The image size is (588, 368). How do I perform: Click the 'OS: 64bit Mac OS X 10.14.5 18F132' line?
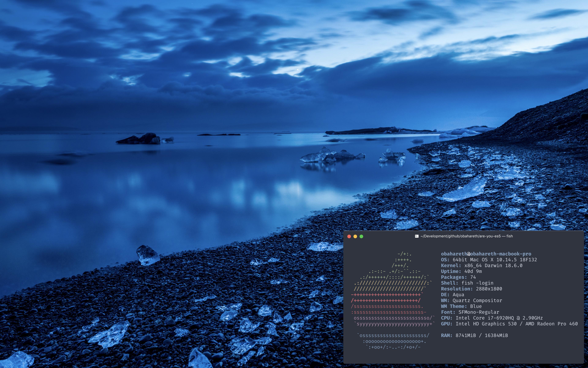489,260
